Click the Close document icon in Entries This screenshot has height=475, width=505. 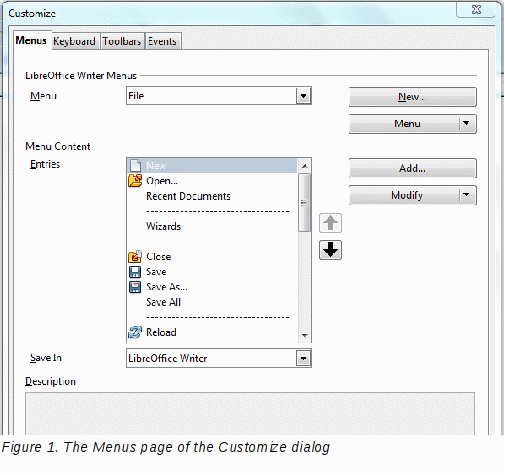click(x=135, y=257)
